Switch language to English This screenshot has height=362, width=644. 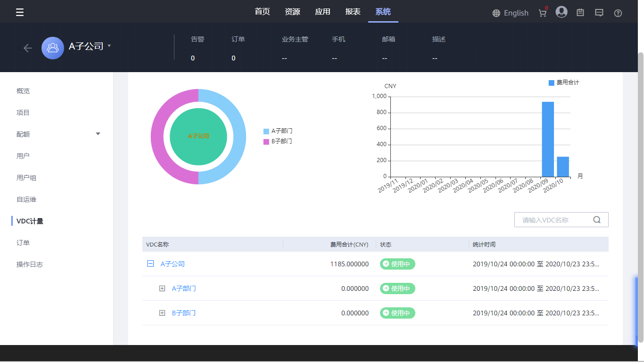click(x=510, y=13)
